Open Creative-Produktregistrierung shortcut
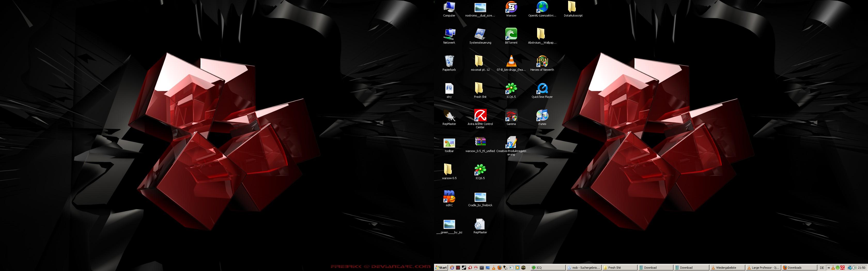Screen dimensions: 868x271 511,146
